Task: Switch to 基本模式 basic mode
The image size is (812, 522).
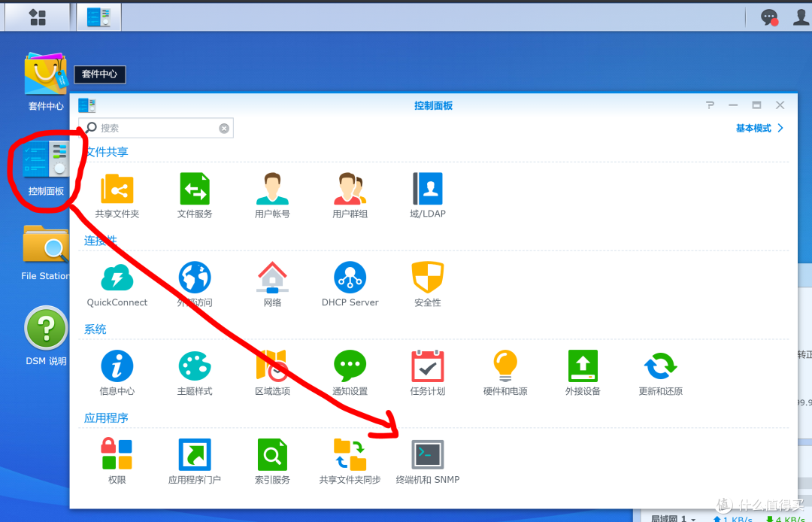Action: (x=759, y=128)
